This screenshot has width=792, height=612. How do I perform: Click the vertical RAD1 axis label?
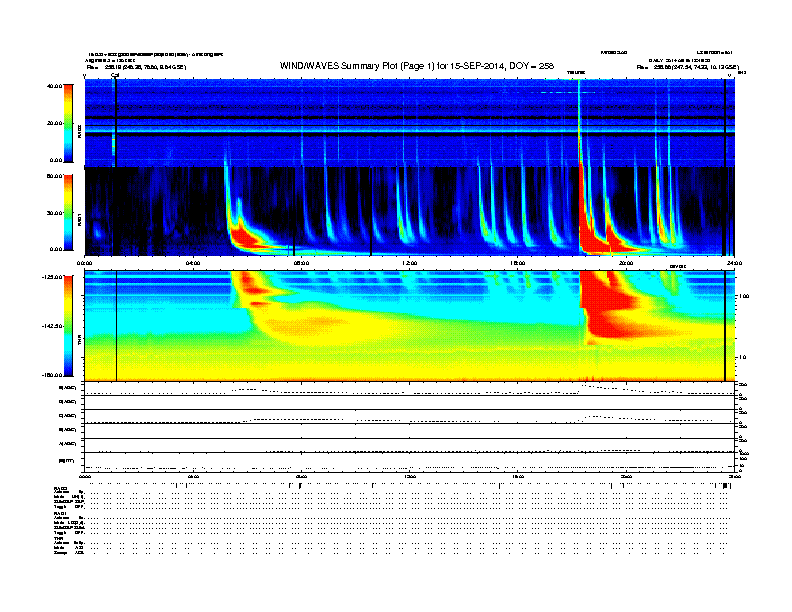pos(79,219)
